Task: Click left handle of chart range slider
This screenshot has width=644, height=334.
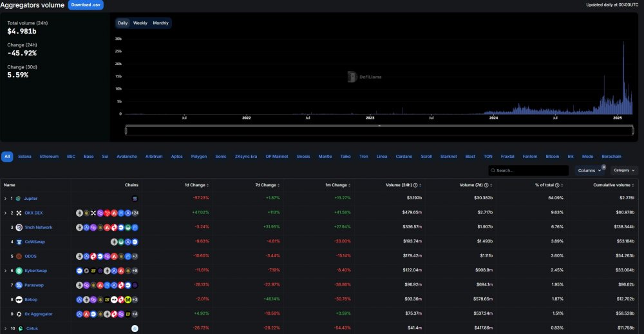Action: pyautogui.click(x=126, y=132)
